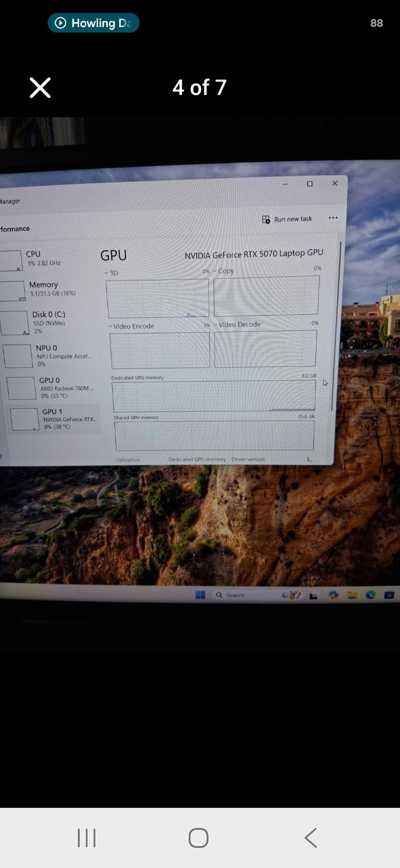Launch Microsoft Edge from the taskbar

[371, 595]
